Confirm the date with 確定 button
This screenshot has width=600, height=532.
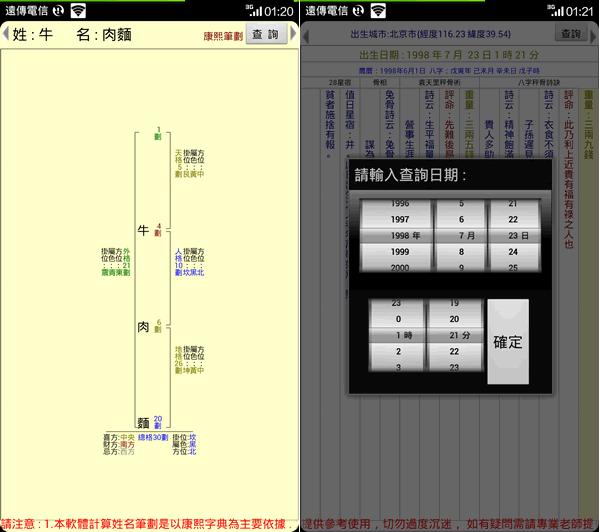[x=508, y=341]
